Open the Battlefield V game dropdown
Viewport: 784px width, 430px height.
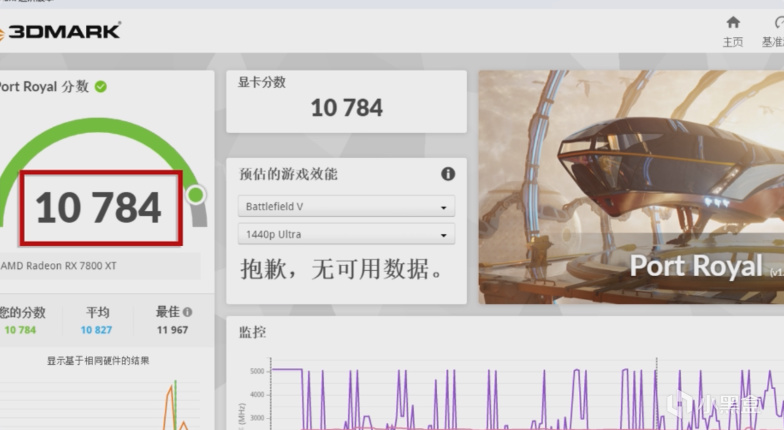click(346, 206)
